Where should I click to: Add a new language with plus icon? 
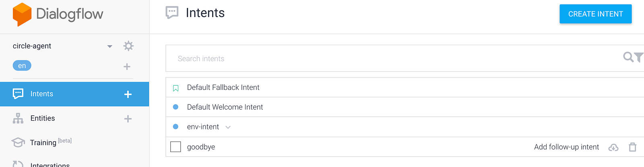127,67
